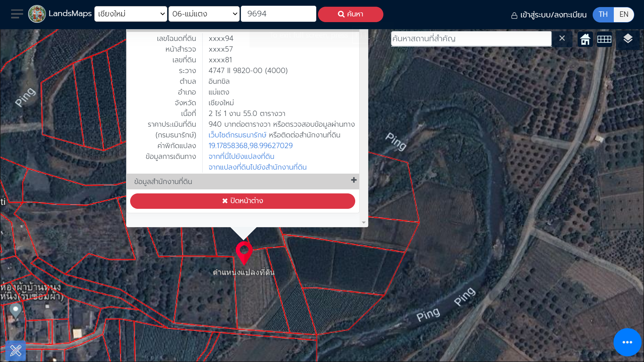
Task: Open the district dropdown 06-แม่แตง
Action: [x=204, y=14]
